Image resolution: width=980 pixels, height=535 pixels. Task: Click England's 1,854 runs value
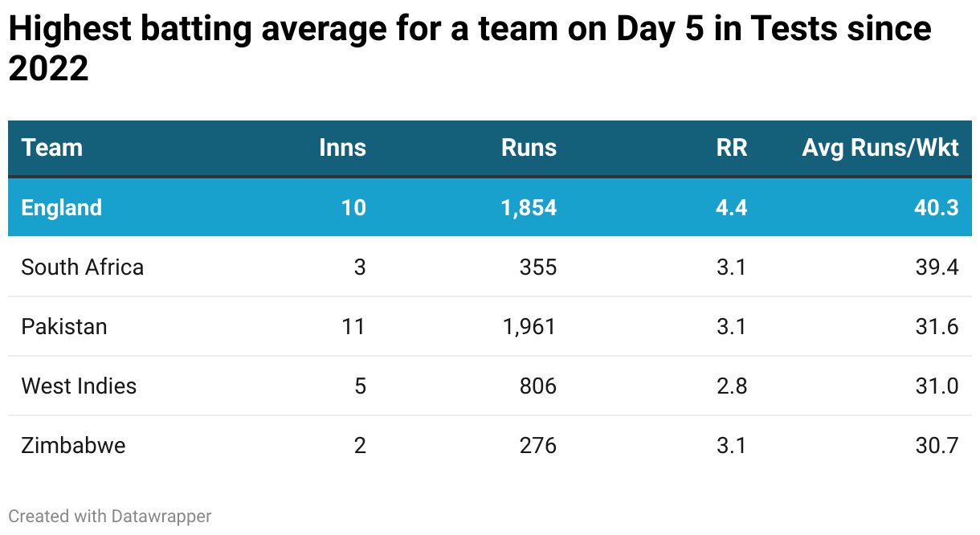pos(529,207)
